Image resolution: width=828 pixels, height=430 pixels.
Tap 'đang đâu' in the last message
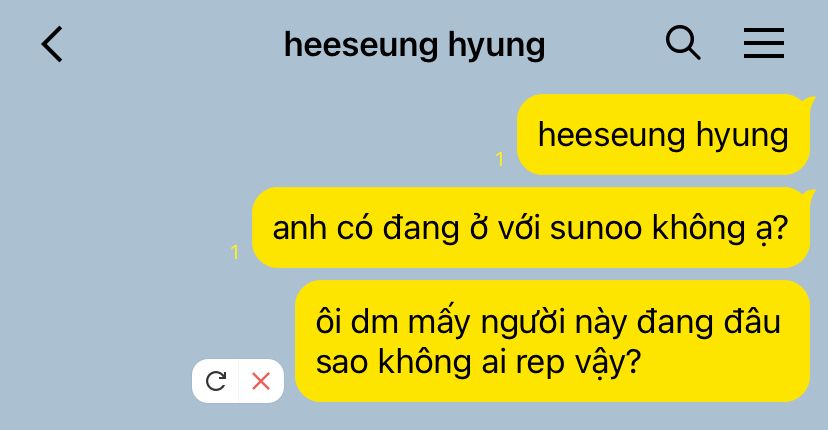(x=708, y=322)
